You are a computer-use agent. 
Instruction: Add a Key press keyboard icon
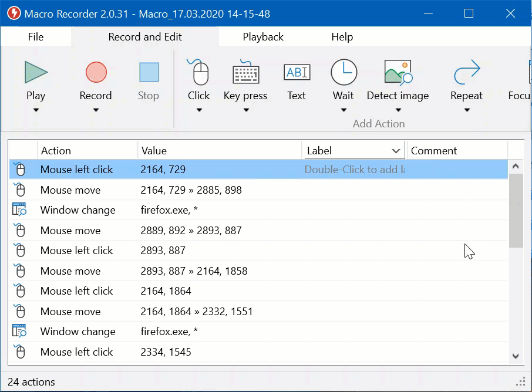[245, 72]
